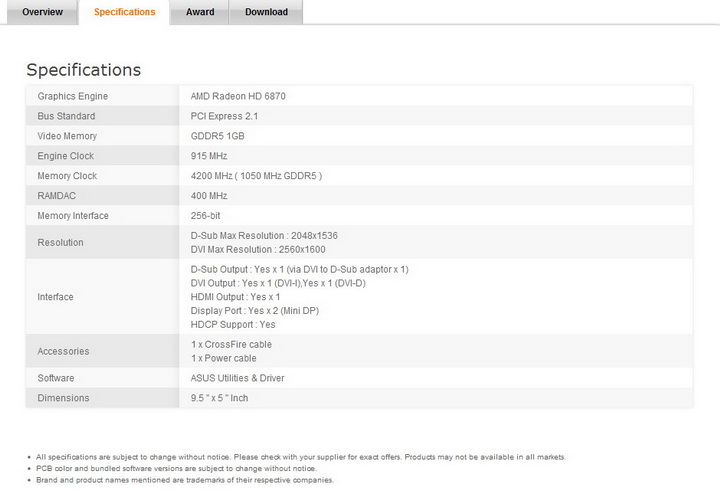Click the Bus Standard label
The height and width of the screenshot is (501, 720).
66,116
